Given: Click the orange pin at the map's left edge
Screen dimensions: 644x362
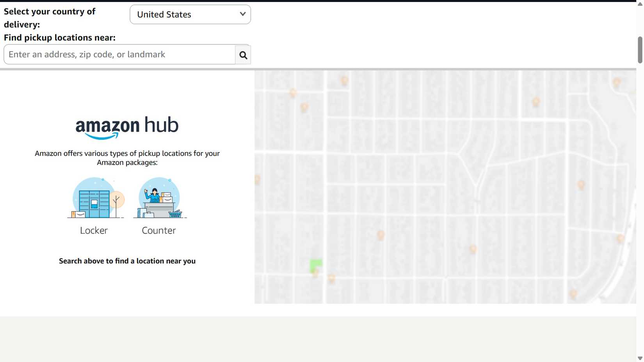Looking at the screenshot, I should tap(257, 179).
